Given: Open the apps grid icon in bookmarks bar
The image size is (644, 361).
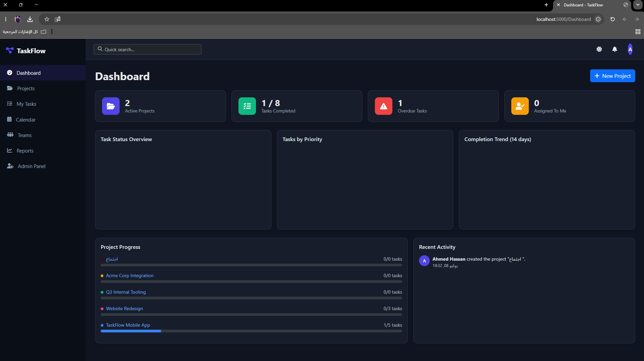Looking at the screenshot, I should [638, 31].
